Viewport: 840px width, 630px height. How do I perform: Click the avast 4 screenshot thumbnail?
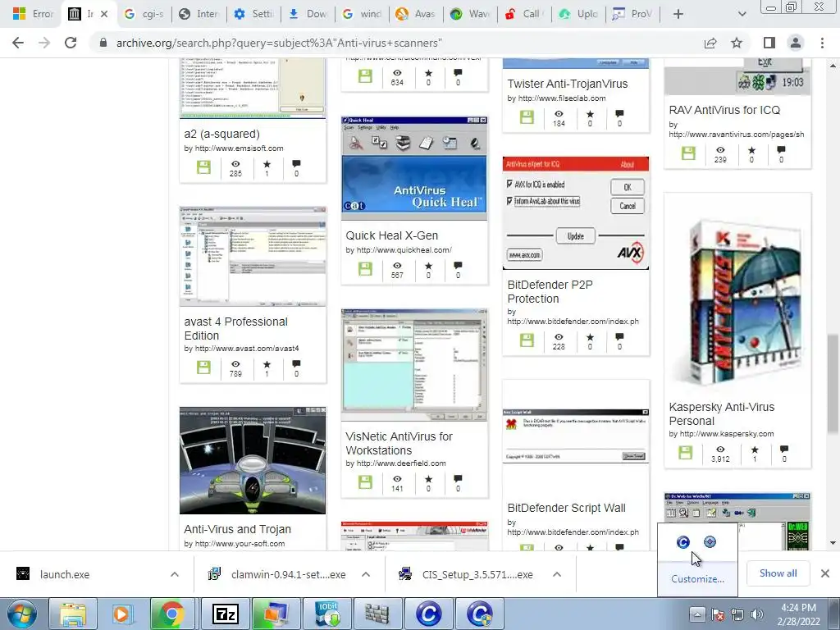coord(253,257)
